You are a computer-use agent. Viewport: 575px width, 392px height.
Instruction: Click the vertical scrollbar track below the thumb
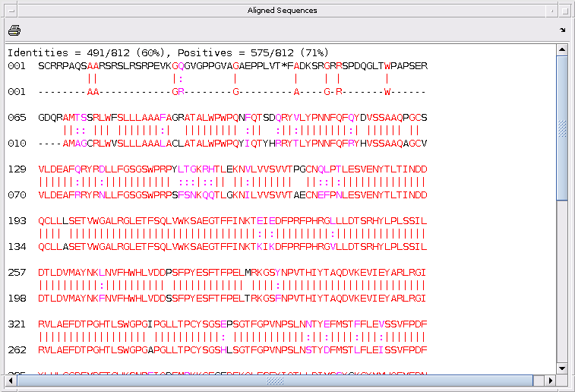[562, 281]
